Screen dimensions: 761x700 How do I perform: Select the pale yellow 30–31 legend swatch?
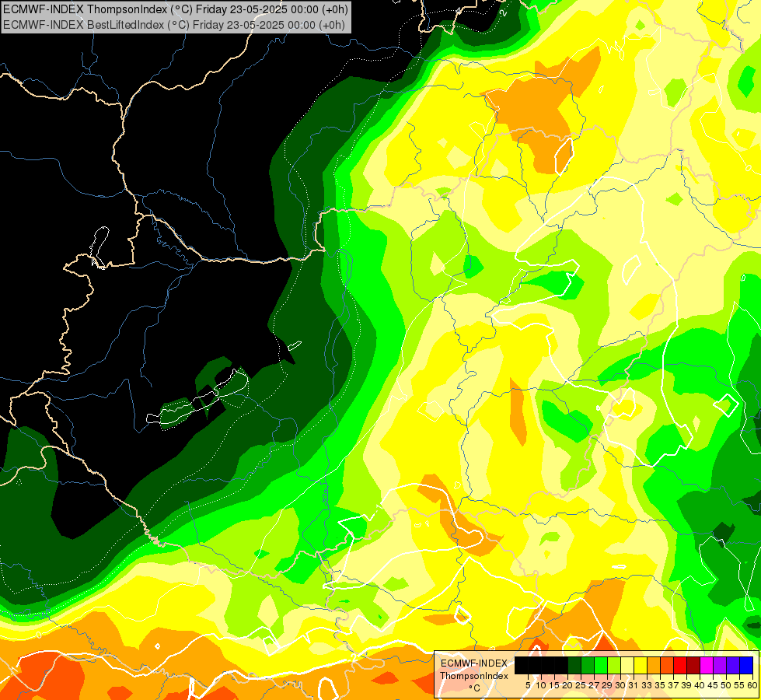pyautogui.click(x=627, y=665)
